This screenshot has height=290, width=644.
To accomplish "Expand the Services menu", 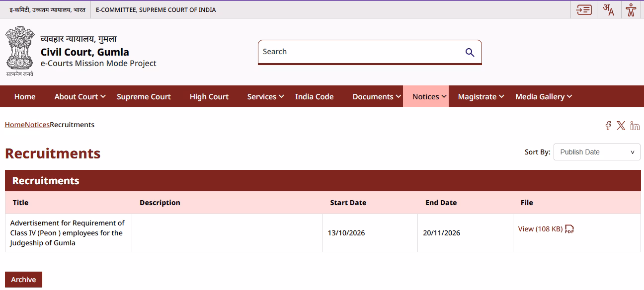I will pos(266,96).
